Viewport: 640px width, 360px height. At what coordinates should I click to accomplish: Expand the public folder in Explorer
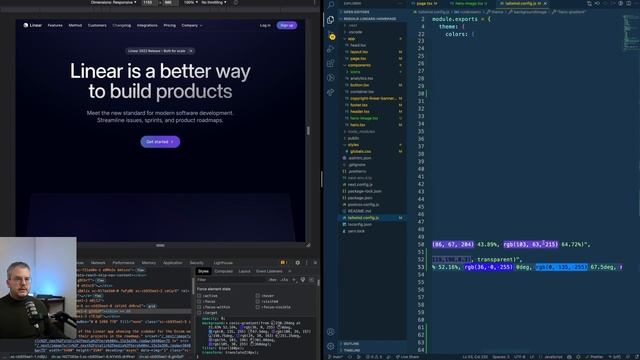[353, 138]
